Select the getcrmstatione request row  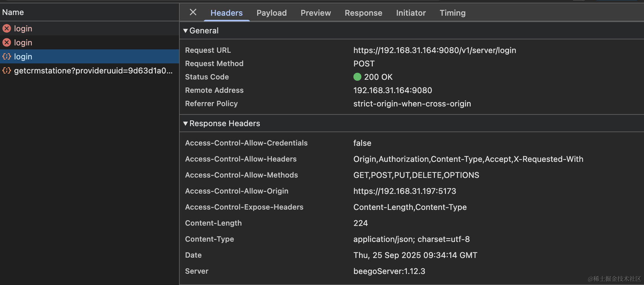[x=93, y=71]
